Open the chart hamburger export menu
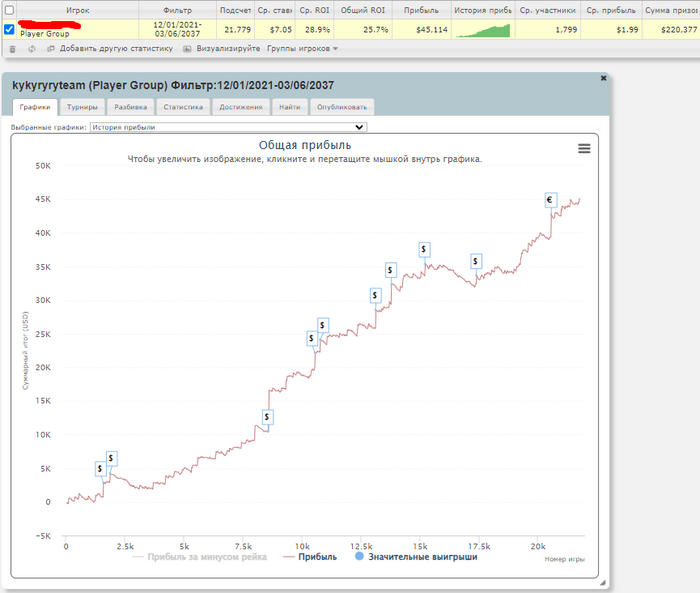700x593 pixels. click(584, 149)
